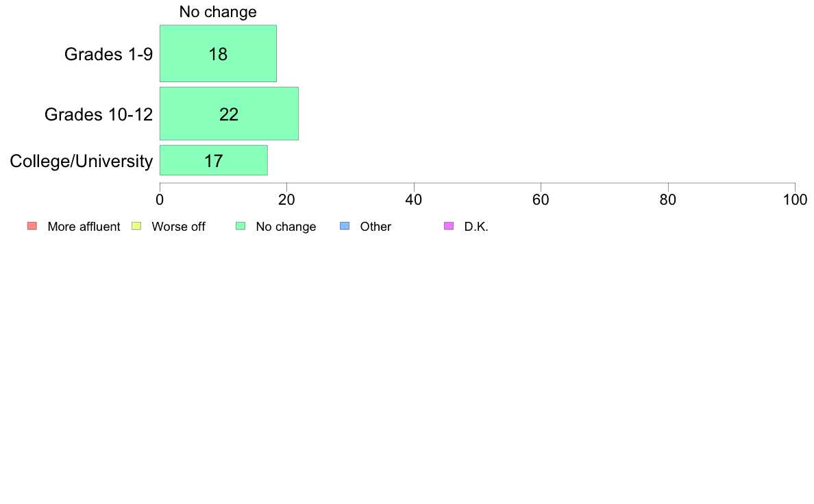814x504 pixels.
Task: Select the Grades 10-12 bar showing 22
Action: pyautogui.click(x=229, y=114)
